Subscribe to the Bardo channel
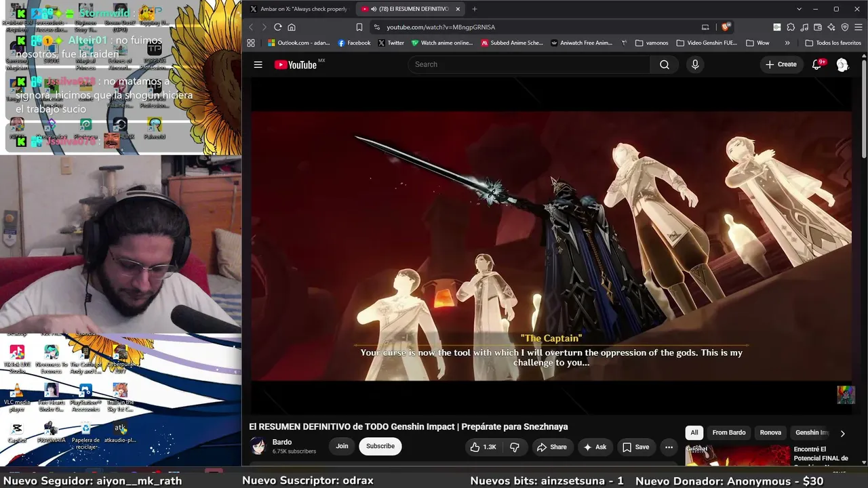This screenshot has width=868, height=488. point(380,446)
